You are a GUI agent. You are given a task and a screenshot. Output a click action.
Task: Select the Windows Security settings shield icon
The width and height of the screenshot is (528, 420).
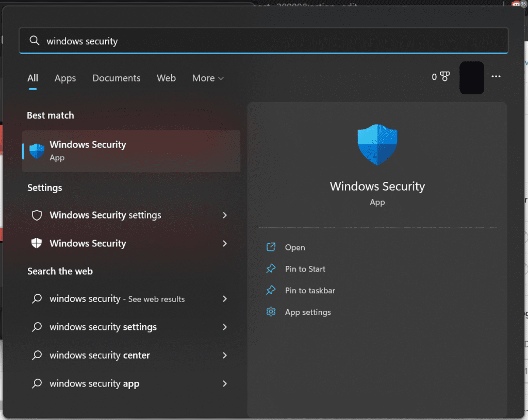coord(36,215)
